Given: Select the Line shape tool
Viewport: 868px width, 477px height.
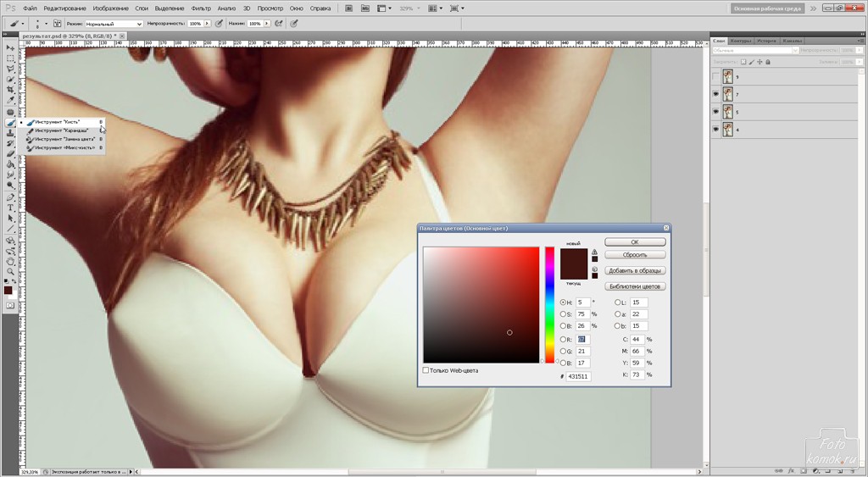Looking at the screenshot, I should pyautogui.click(x=10, y=229).
